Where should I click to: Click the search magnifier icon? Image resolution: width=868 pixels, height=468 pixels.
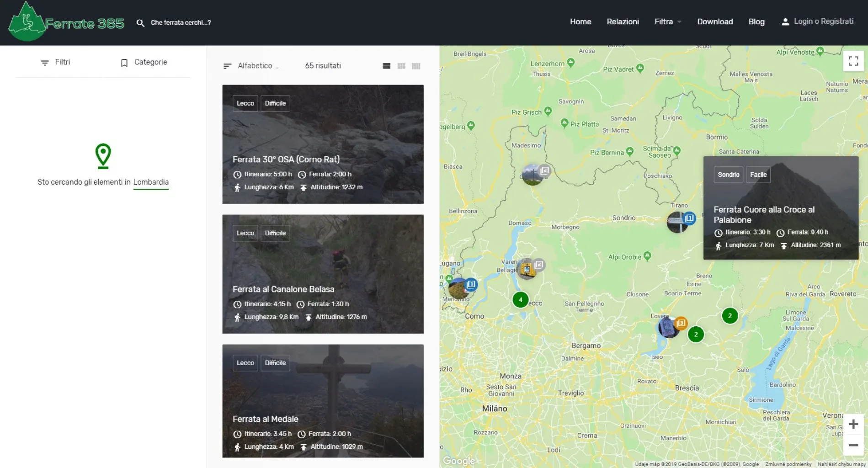[140, 23]
